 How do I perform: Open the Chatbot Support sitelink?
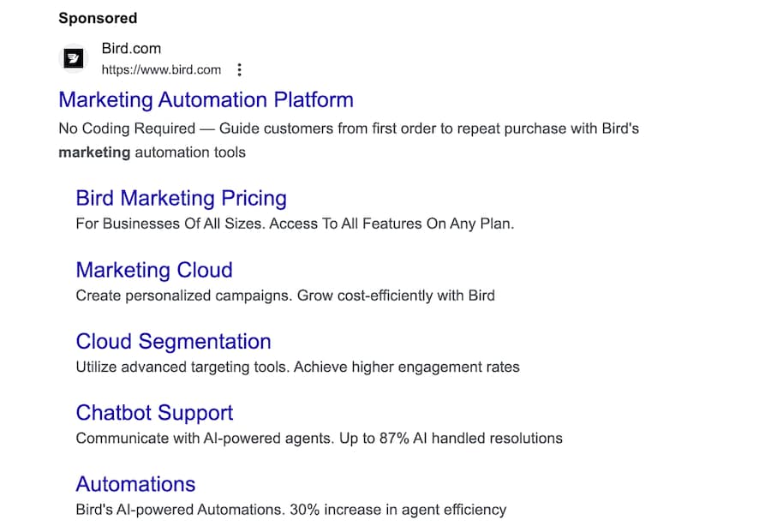(x=154, y=412)
